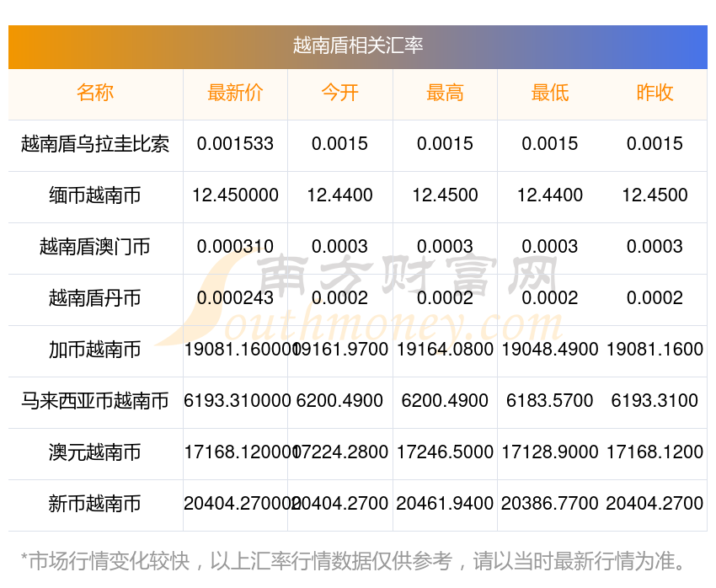Screen dimensions: 716x588
Task: Click 马来西亚币越南币 previous close 6193.3100
Action: point(655,401)
